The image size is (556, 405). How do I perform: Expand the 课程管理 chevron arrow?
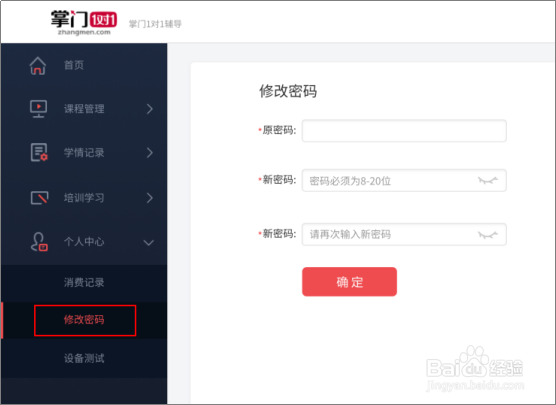[x=150, y=109]
